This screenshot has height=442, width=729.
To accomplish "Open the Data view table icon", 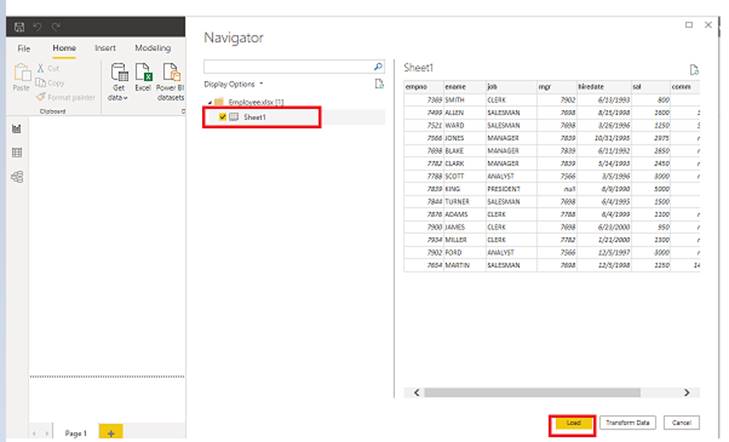I will point(17,152).
